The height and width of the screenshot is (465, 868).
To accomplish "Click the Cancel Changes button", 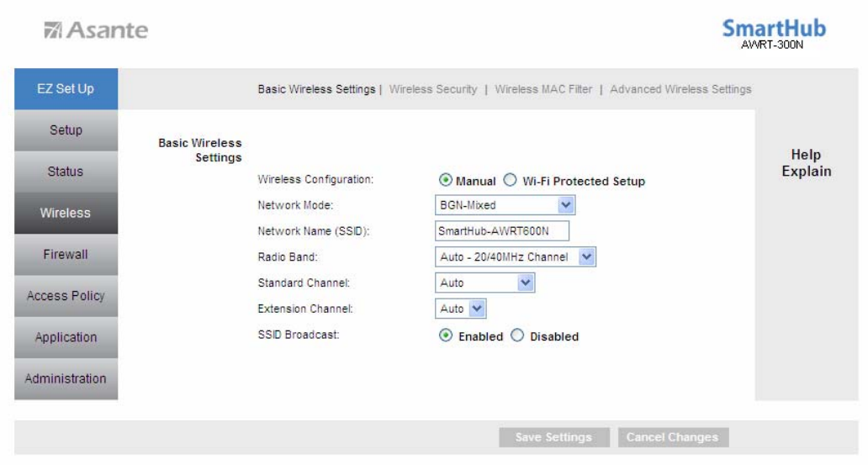I will click(673, 437).
